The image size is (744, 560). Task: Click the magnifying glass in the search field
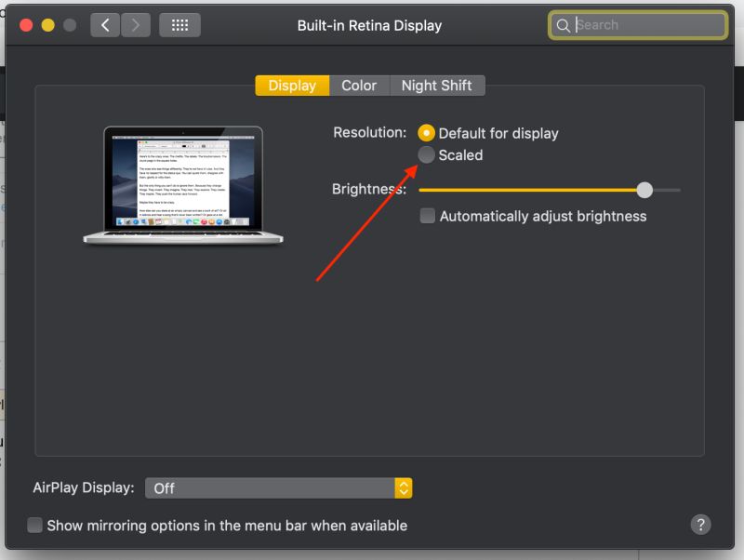tap(565, 25)
